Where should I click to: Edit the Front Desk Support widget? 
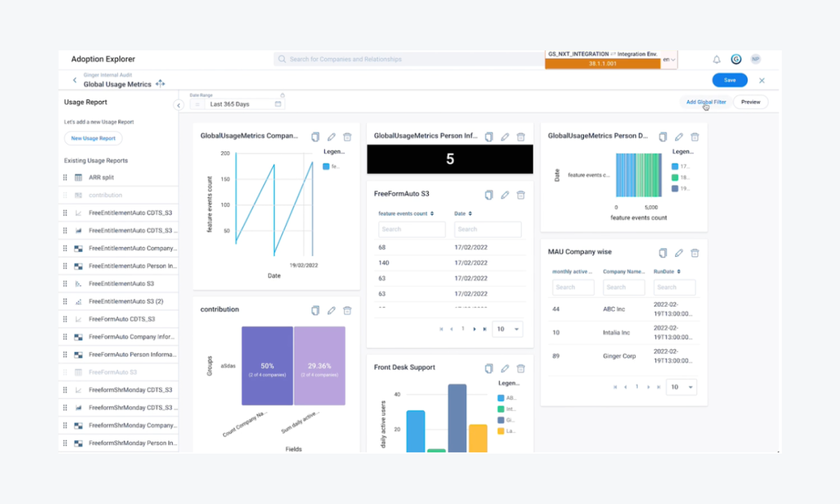coord(505,368)
